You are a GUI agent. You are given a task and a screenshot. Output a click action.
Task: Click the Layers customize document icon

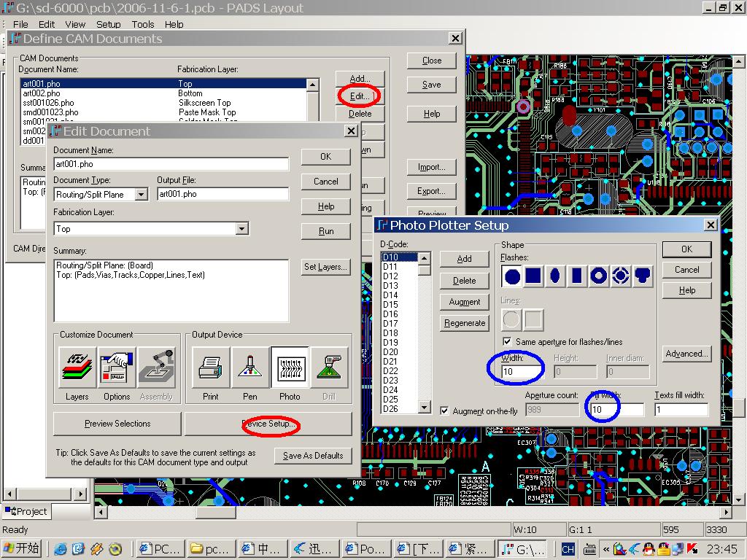click(x=77, y=367)
